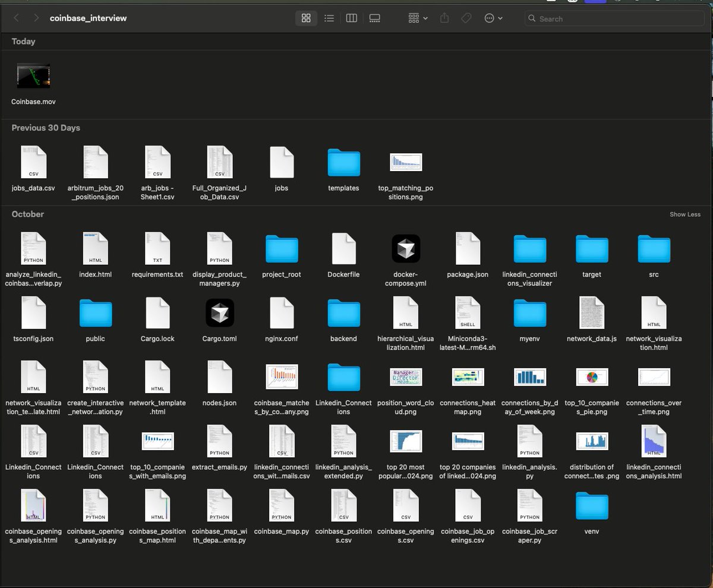Select linkedin_connections_analysis.html file

pyautogui.click(x=654, y=441)
